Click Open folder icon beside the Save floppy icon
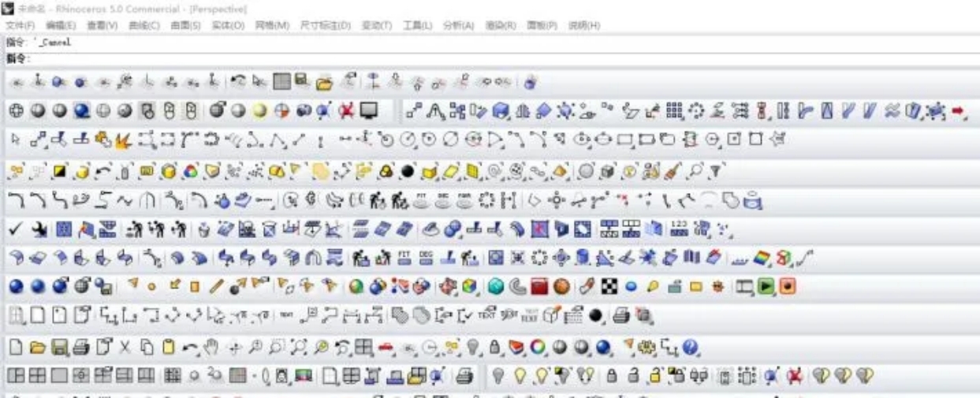 coord(37,348)
